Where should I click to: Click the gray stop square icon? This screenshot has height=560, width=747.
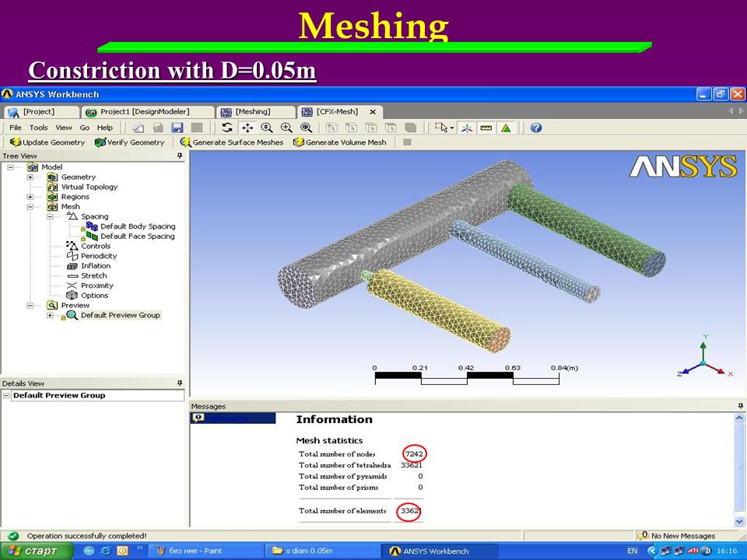coord(407,142)
